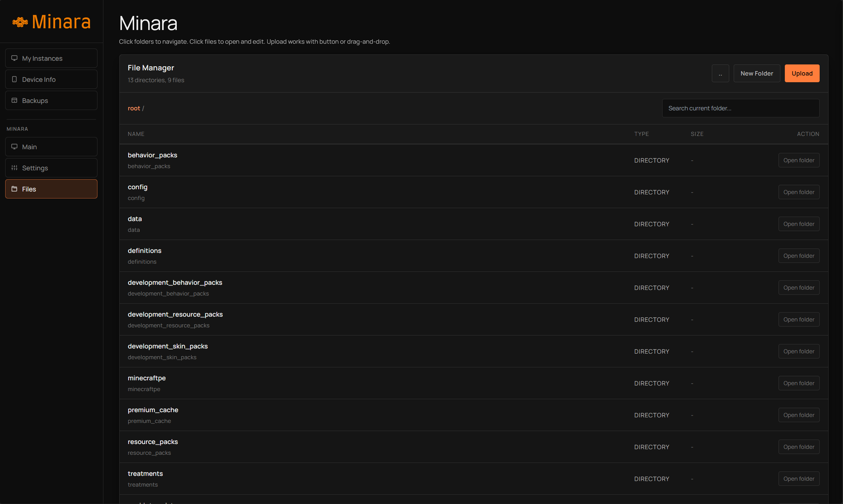Viewport: 843px width, 504px height.
Task: Click the behavior_packs folder name
Action: pyautogui.click(x=152, y=155)
